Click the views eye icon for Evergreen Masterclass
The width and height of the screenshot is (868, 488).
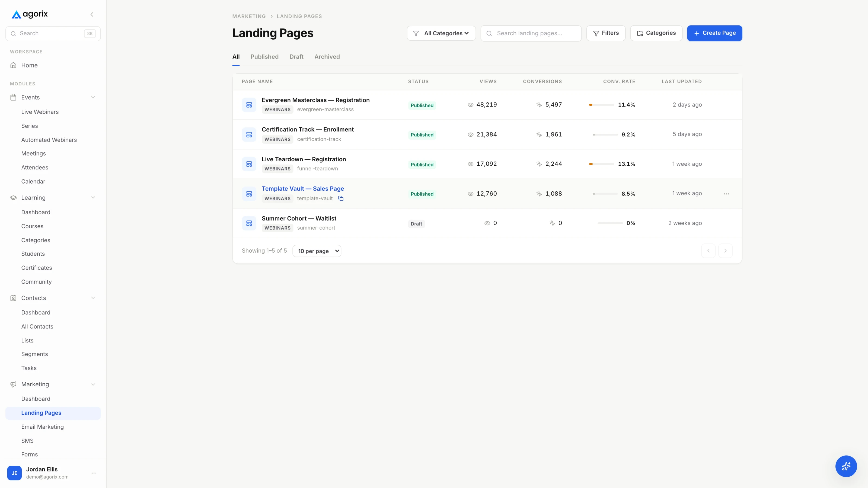[470, 105]
